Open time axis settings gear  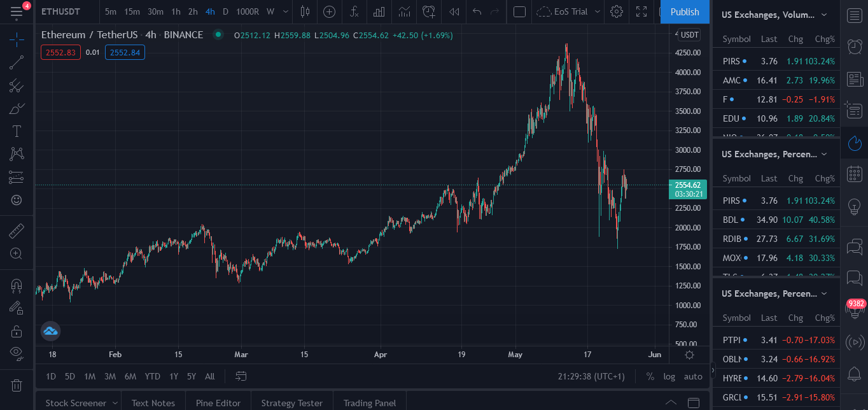pyautogui.click(x=689, y=355)
